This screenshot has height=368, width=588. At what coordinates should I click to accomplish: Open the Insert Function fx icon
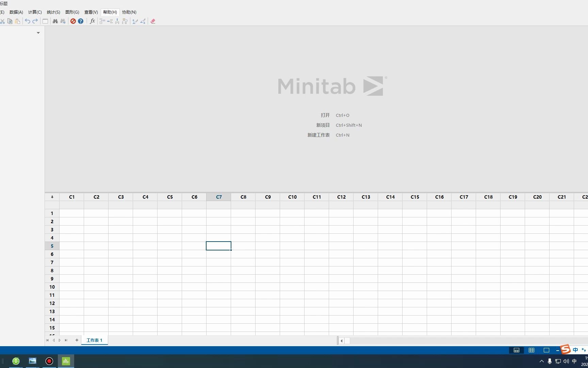(x=92, y=21)
